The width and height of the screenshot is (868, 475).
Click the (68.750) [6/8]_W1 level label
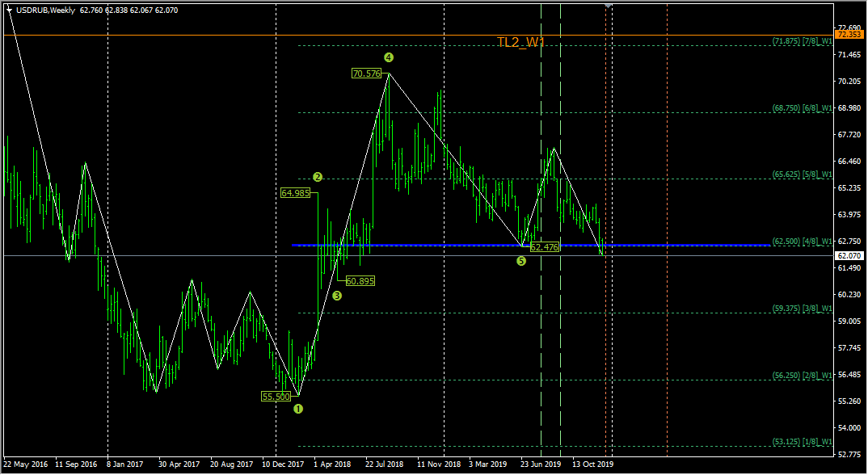click(x=802, y=108)
